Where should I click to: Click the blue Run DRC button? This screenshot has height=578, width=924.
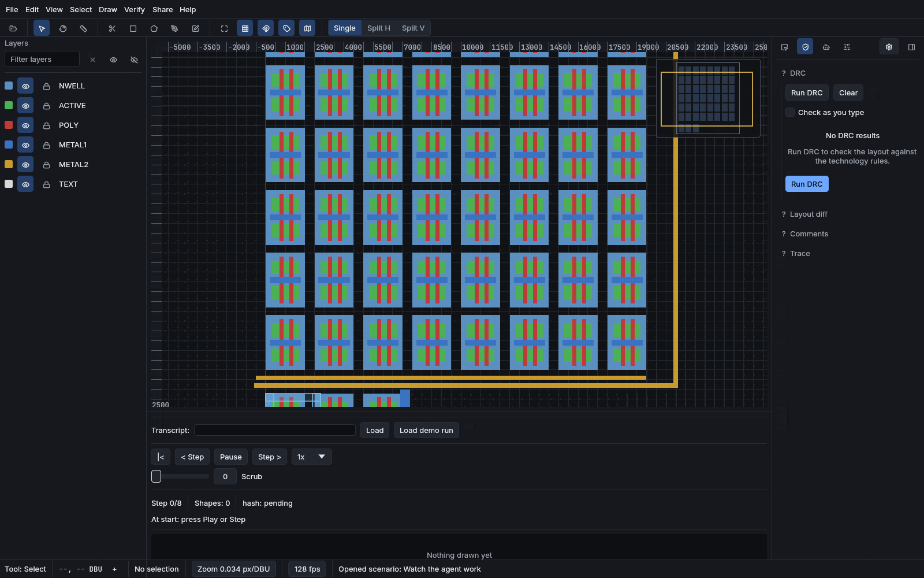tap(807, 184)
